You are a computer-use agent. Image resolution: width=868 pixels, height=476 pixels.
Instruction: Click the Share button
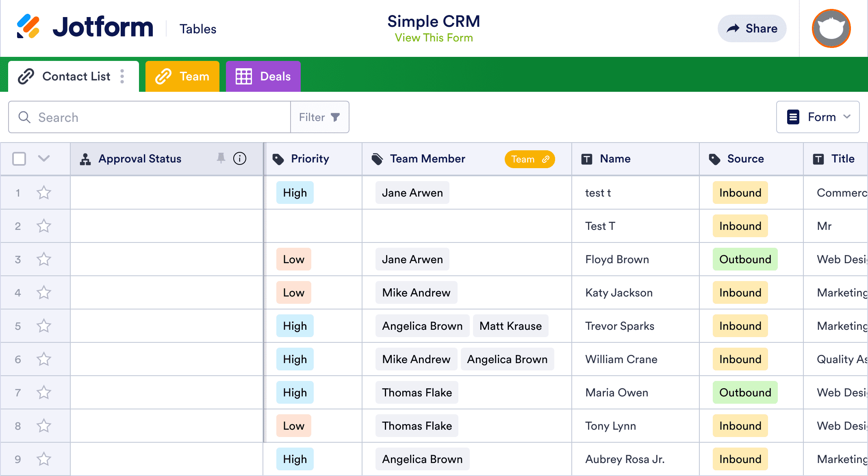[752, 28]
